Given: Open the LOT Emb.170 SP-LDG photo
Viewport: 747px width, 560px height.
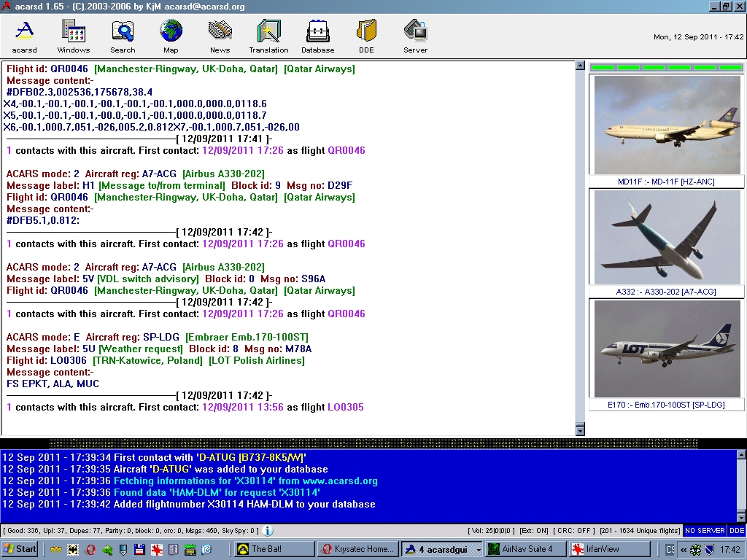Looking at the screenshot, I should pos(667,349).
